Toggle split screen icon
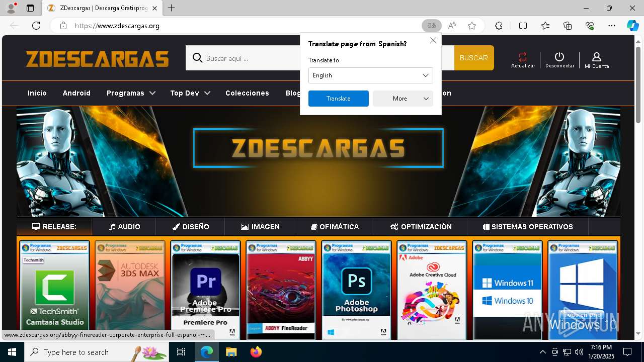 click(523, 26)
